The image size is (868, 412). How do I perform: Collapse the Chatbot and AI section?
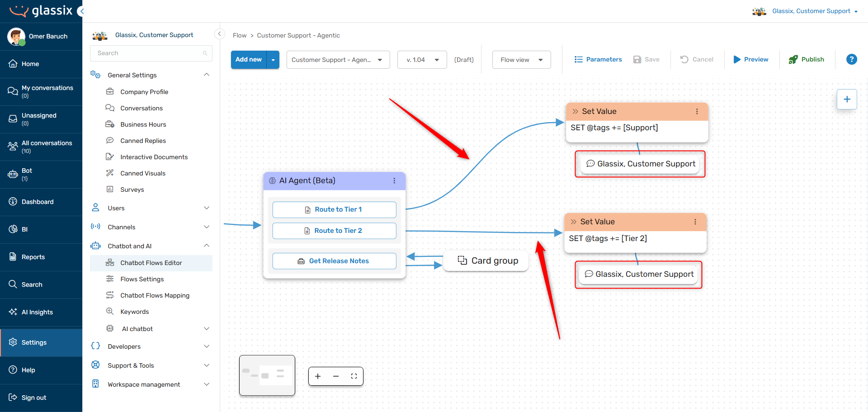pyautogui.click(x=207, y=246)
